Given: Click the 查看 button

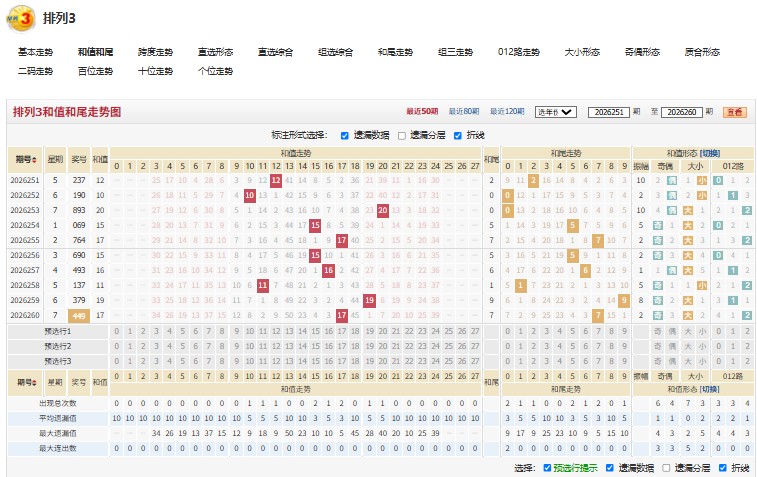Looking at the screenshot, I should click(735, 112).
